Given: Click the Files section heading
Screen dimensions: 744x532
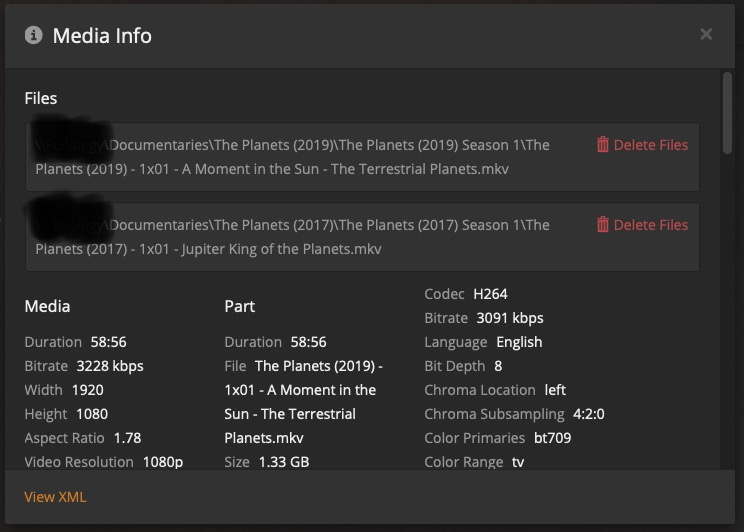Looking at the screenshot, I should (x=41, y=98).
